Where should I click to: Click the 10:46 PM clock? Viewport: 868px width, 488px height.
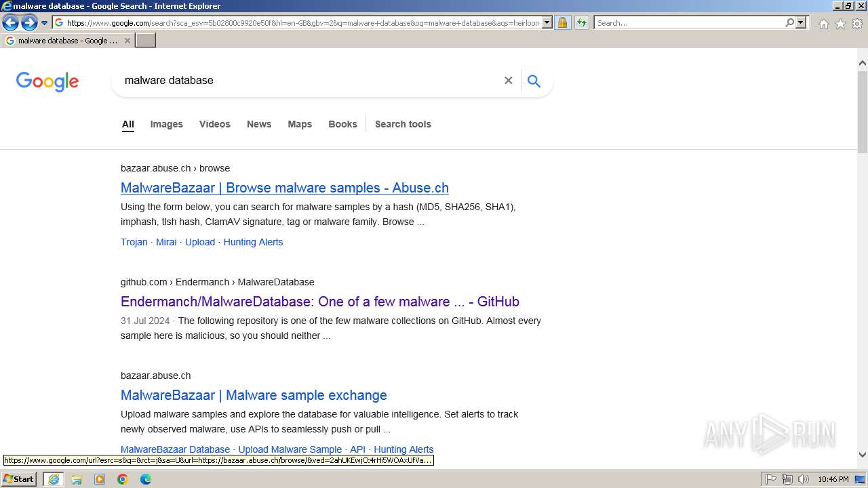833,479
